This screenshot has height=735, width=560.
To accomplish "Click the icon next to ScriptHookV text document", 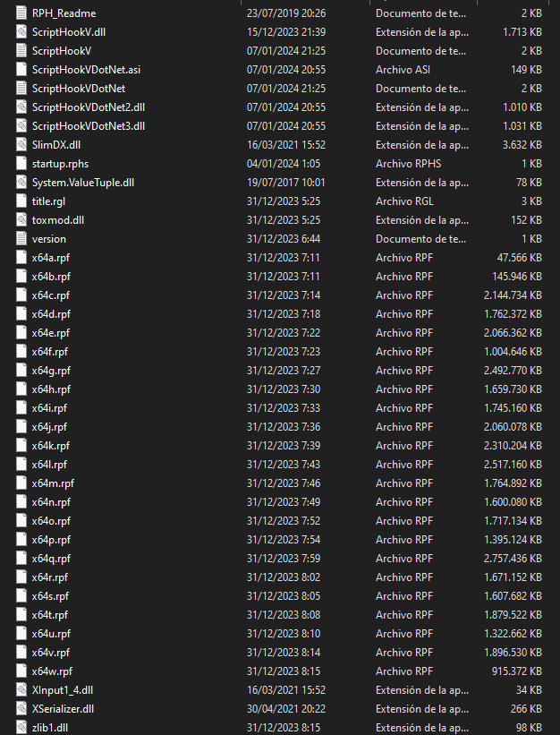I will [21, 51].
